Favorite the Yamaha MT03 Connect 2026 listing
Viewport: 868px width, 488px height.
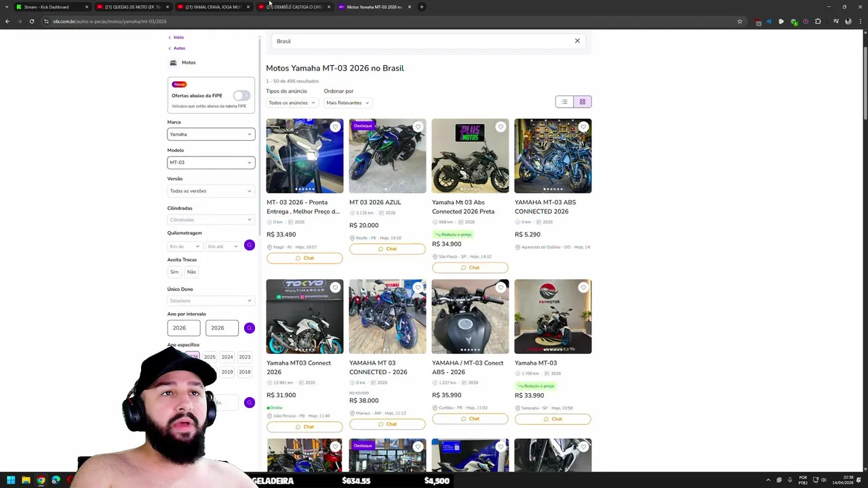335,287
